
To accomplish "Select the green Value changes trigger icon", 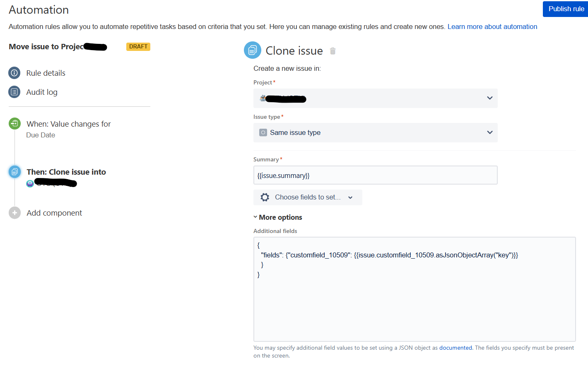I will click(x=14, y=123).
